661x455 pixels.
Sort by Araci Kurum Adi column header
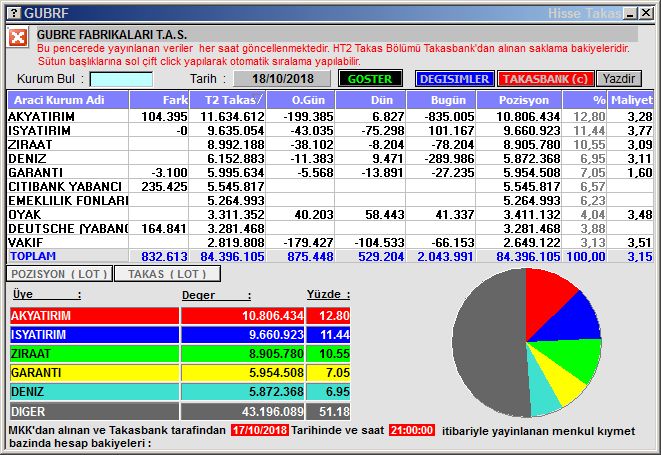tap(68, 100)
